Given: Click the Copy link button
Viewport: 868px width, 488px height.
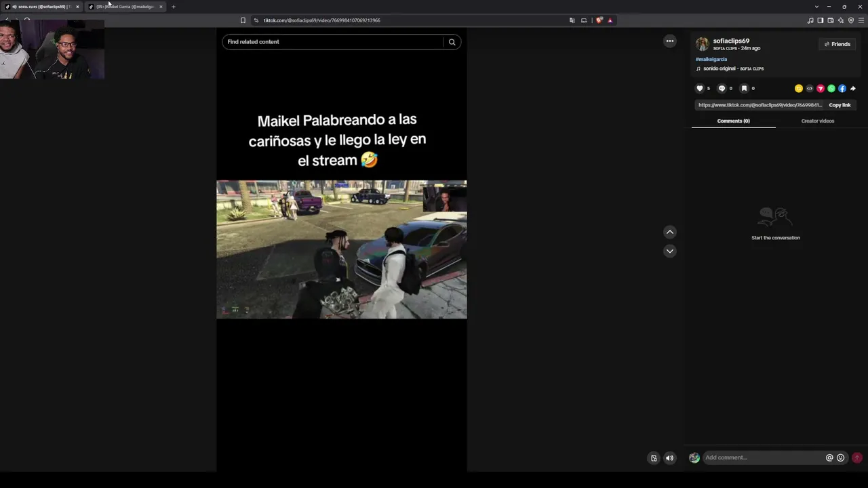Looking at the screenshot, I should click(x=840, y=105).
